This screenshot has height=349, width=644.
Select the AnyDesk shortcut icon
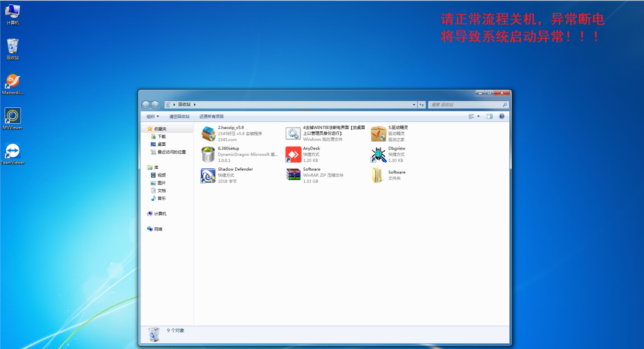[x=293, y=154]
